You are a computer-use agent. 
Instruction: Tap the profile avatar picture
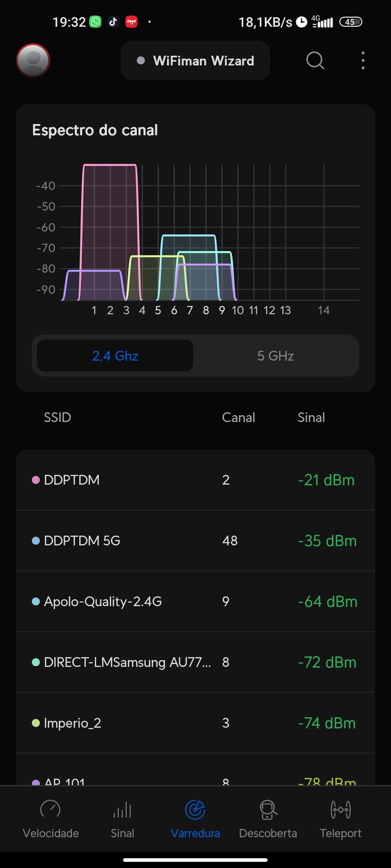(33, 60)
